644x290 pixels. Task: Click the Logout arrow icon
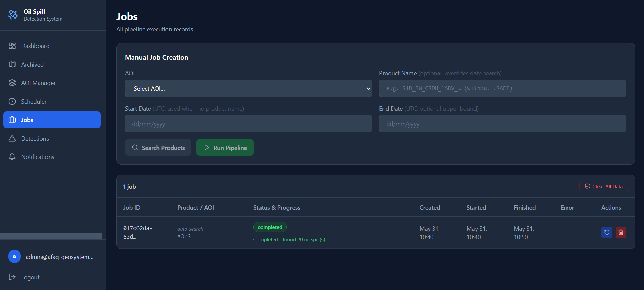tap(12, 277)
